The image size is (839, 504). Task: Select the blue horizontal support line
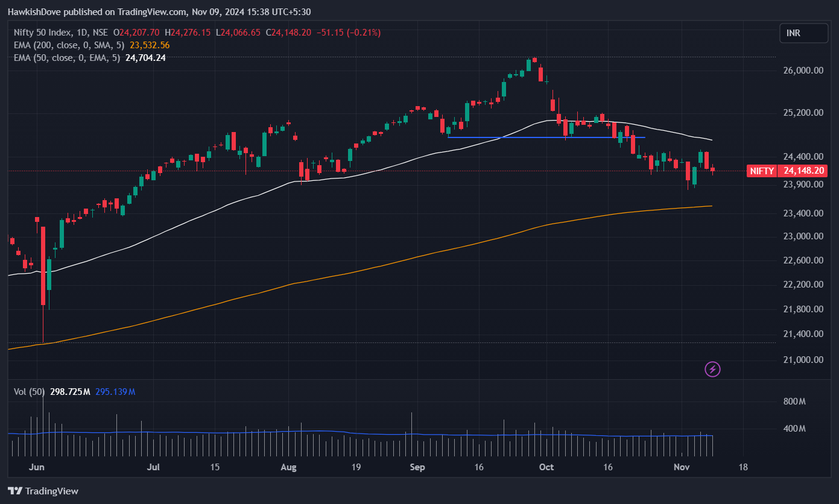(546, 137)
